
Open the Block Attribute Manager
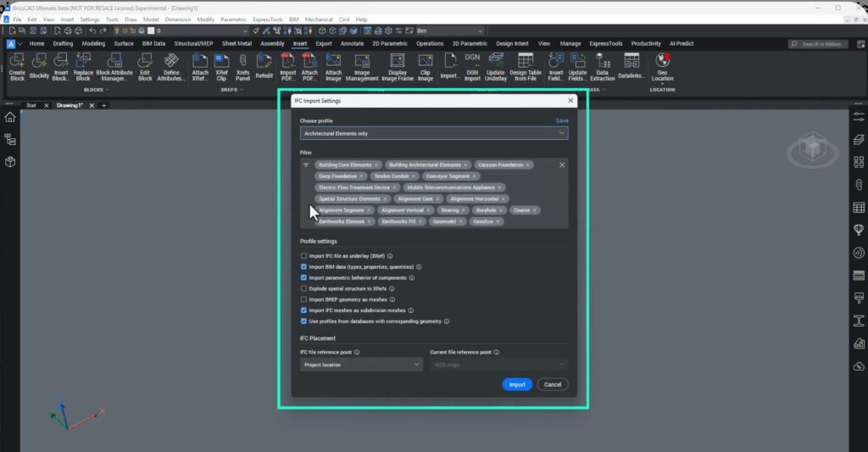[x=114, y=66]
